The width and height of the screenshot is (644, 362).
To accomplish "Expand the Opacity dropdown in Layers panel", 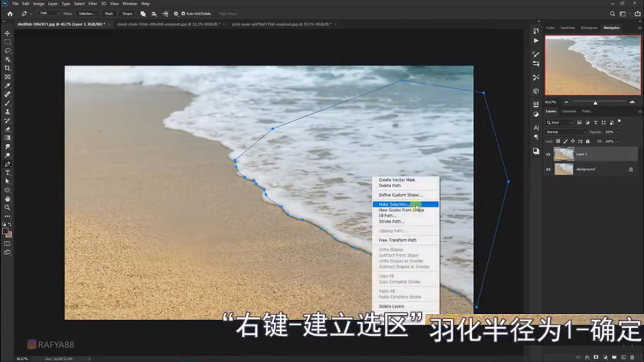I will coord(618,132).
